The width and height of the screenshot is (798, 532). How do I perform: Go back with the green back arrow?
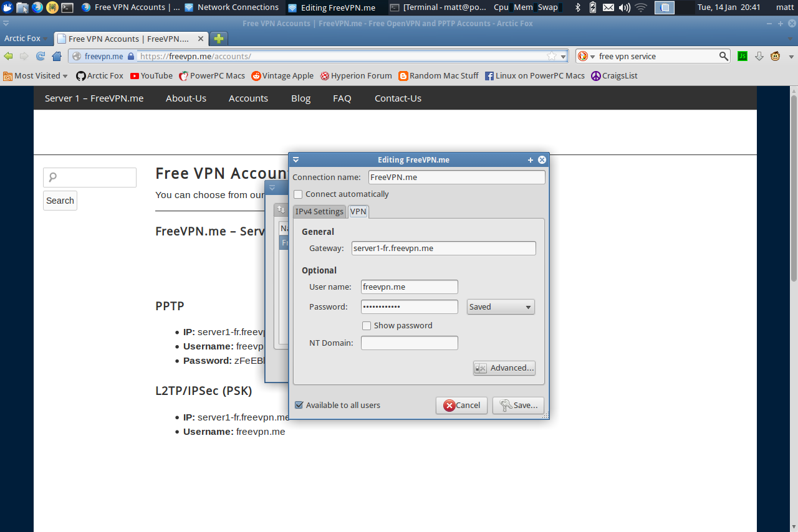coord(8,56)
